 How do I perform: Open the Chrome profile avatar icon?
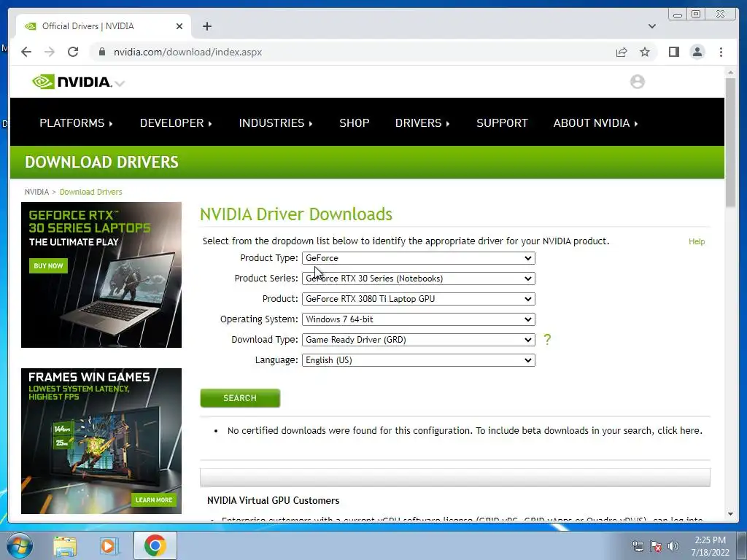click(697, 52)
